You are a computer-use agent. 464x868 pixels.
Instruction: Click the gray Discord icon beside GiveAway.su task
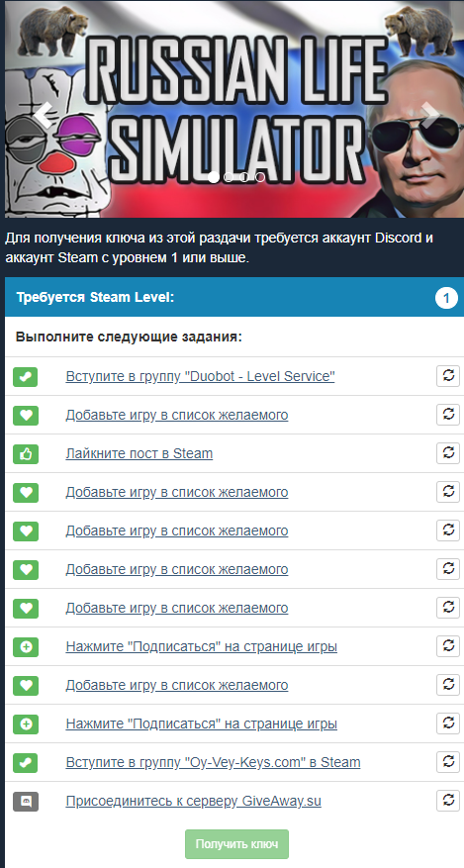26,802
